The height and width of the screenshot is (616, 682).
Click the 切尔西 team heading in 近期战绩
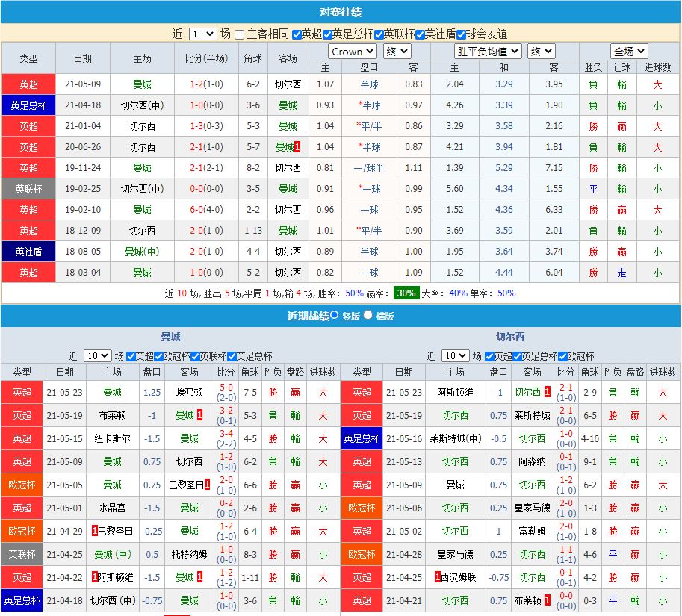tap(510, 337)
